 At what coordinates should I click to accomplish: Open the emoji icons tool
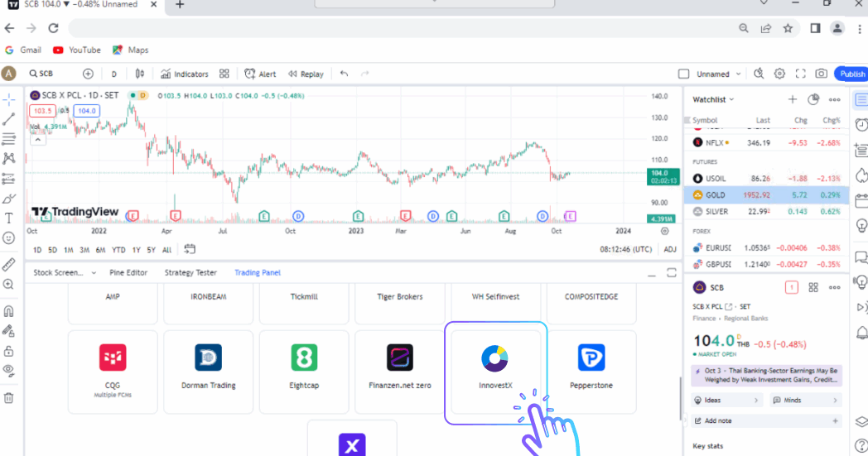point(9,238)
